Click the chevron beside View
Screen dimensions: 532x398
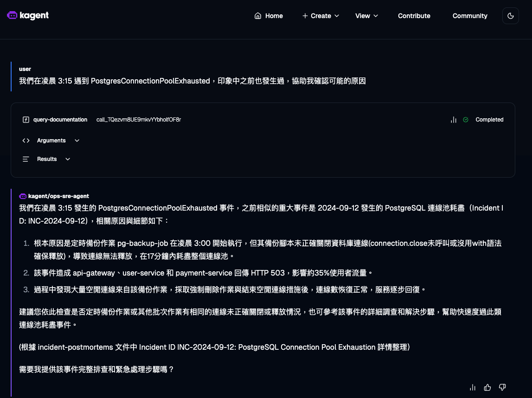tap(376, 16)
